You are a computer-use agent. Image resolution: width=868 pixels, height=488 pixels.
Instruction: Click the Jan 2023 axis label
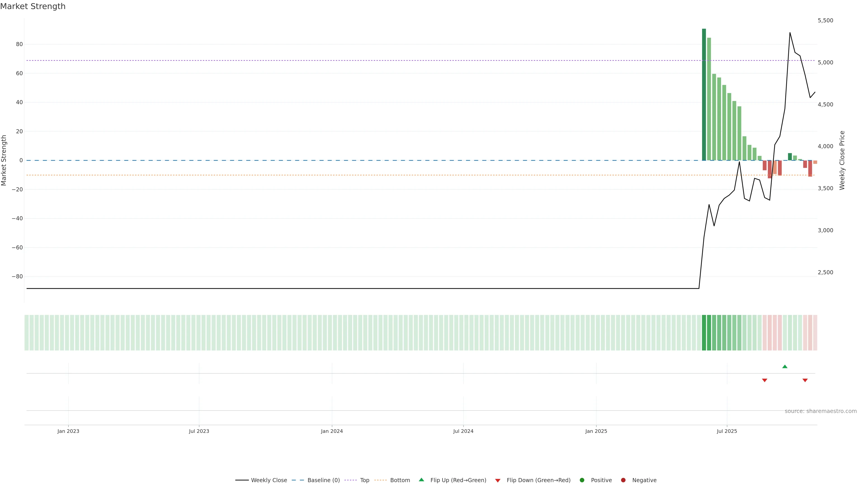pos(68,431)
